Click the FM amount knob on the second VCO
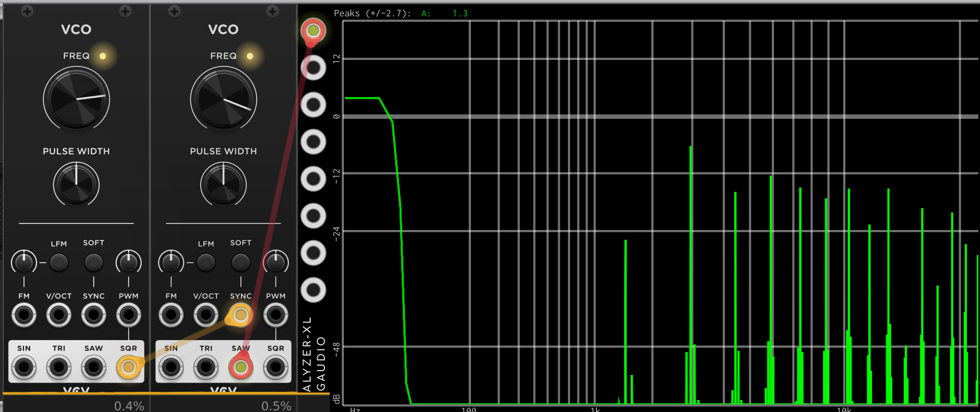This screenshot has width=980, height=412. [x=171, y=262]
